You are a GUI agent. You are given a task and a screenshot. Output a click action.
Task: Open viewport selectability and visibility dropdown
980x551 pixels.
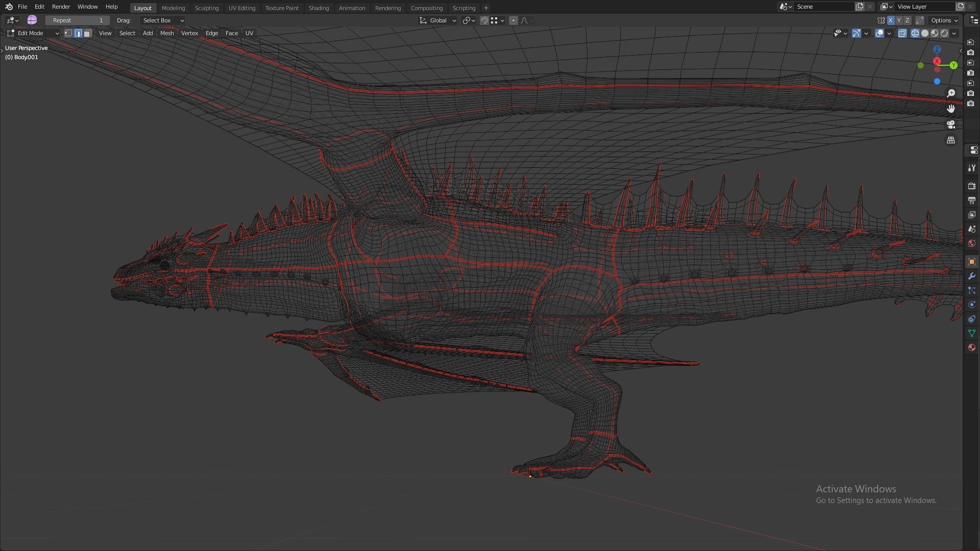click(840, 33)
